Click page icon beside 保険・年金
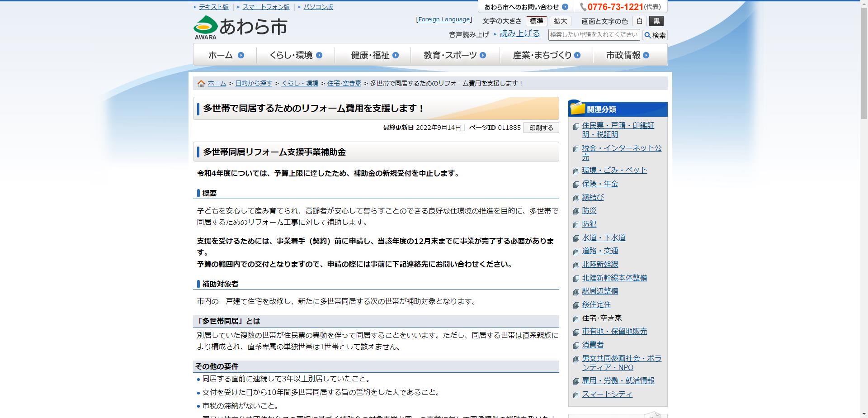Viewport: 868px width, 418px height. tap(576, 185)
